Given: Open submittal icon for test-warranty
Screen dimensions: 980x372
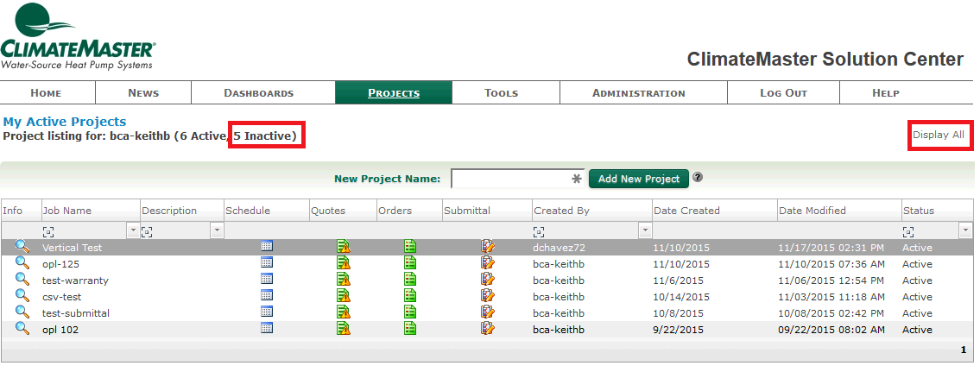Looking at the screenshot, I should click(x=488, y=279).
